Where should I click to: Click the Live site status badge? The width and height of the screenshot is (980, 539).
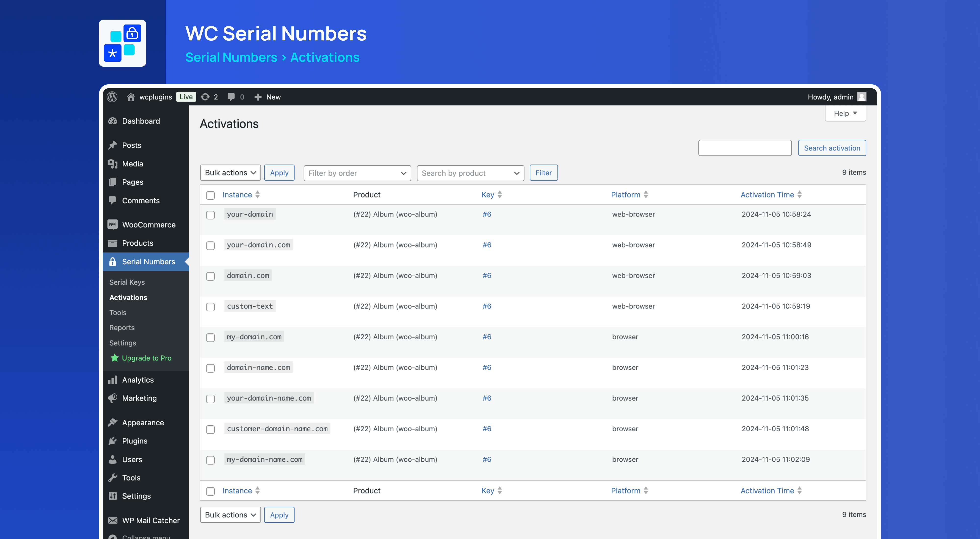(186, 97)
